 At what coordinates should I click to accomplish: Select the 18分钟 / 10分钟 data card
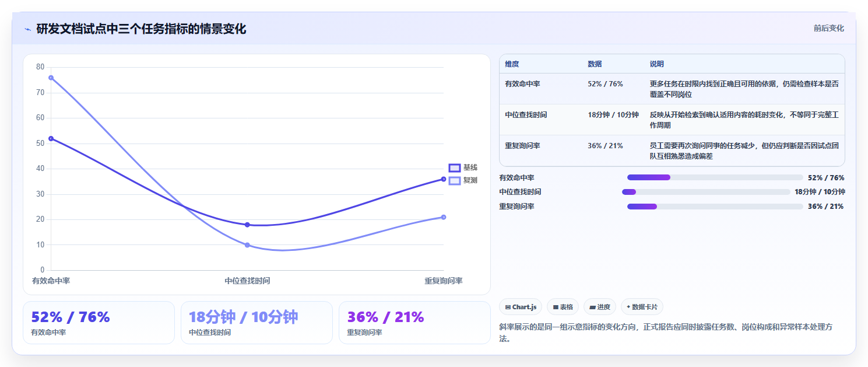click(x=256, y=323)
